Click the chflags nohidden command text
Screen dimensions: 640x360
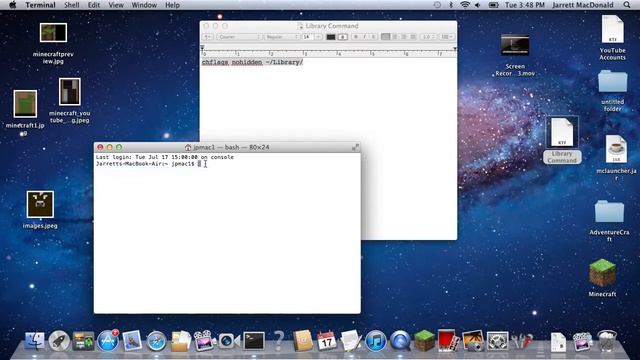tap(252, 62)
